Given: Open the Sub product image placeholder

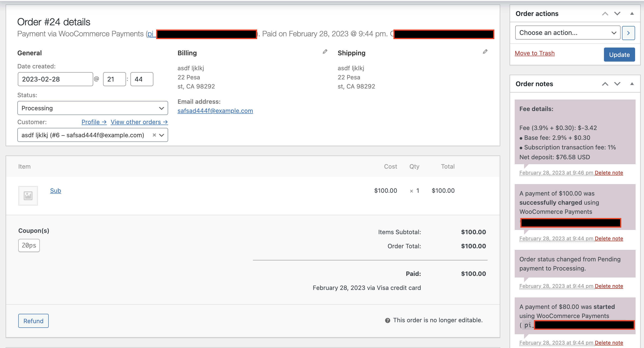Looking at the screenshot, I should pos(28,196).
